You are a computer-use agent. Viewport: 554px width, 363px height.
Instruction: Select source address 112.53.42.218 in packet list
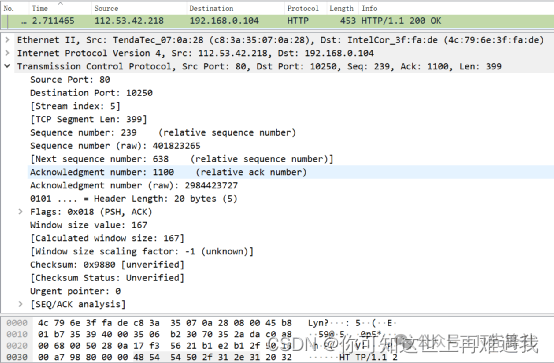(x=129, y=21)
